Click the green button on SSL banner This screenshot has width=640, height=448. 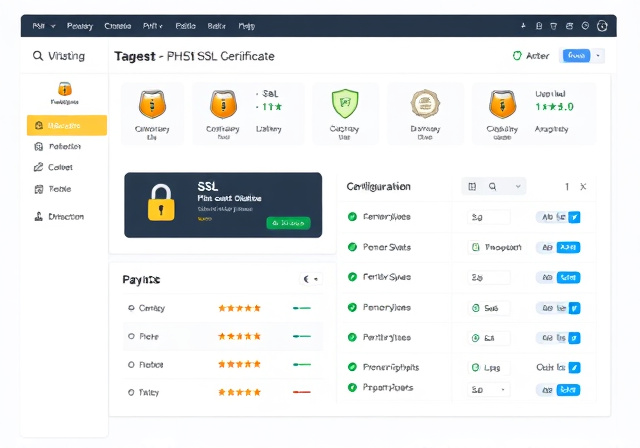point(288,223)
